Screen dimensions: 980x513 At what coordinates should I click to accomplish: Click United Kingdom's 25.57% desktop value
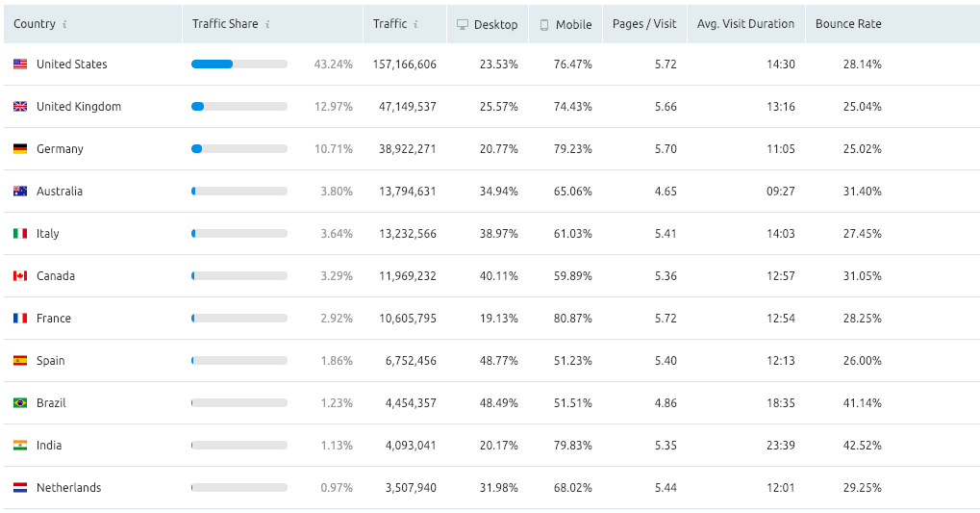pyautogui.click(x=499, y=106)
